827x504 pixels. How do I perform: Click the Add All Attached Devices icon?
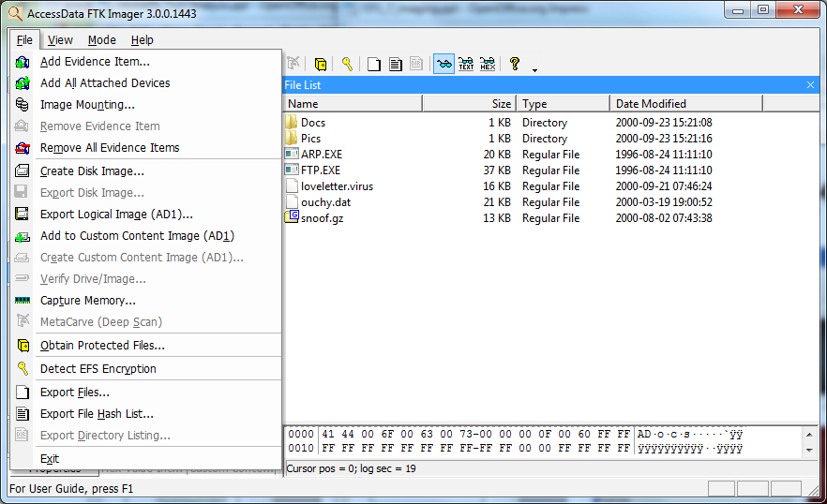23,83
